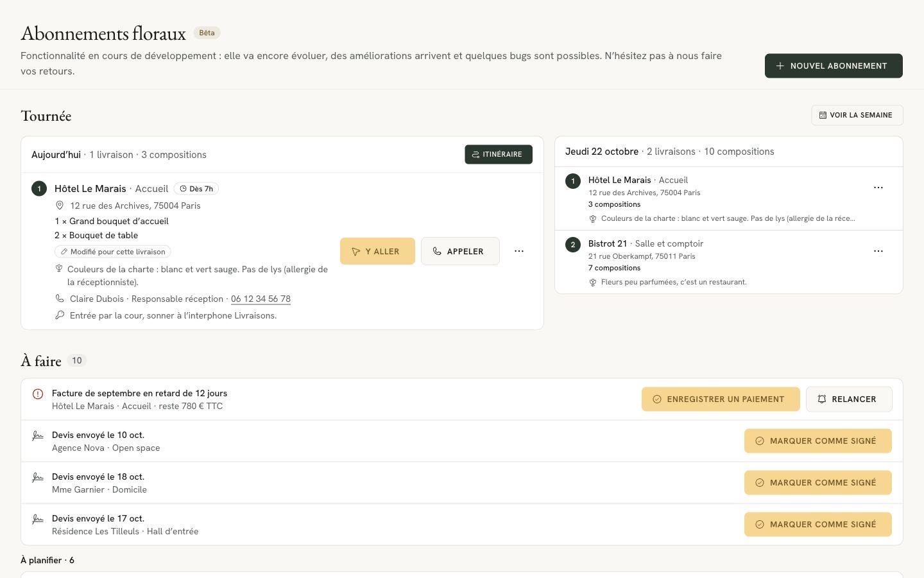924x578 pixels.
Task: Click 12 rue des Archives address in today's card
Action: pyautogui.click(x=135, y=206)
